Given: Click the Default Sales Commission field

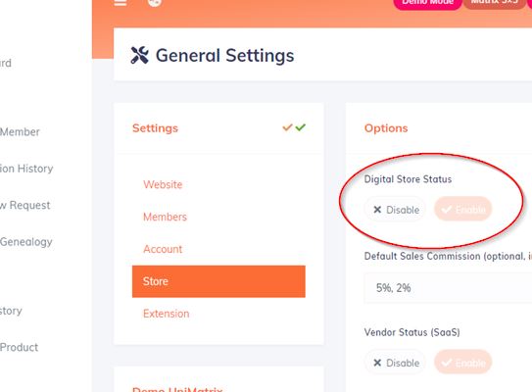Looking at the screenshot, I should coord(448,288).
